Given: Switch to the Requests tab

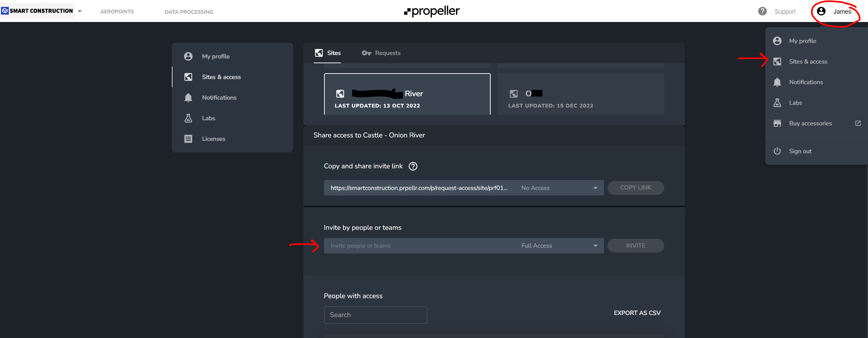Looking at the screenshot, I should (x=381, y=53).
